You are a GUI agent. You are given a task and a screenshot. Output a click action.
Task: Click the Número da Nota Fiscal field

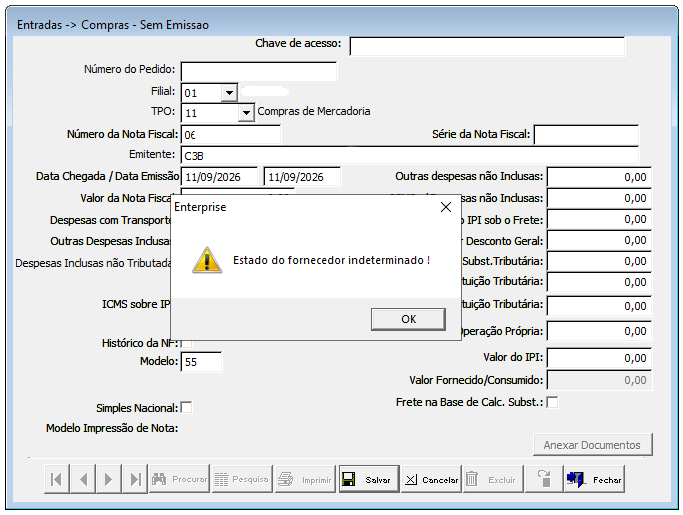231,135
